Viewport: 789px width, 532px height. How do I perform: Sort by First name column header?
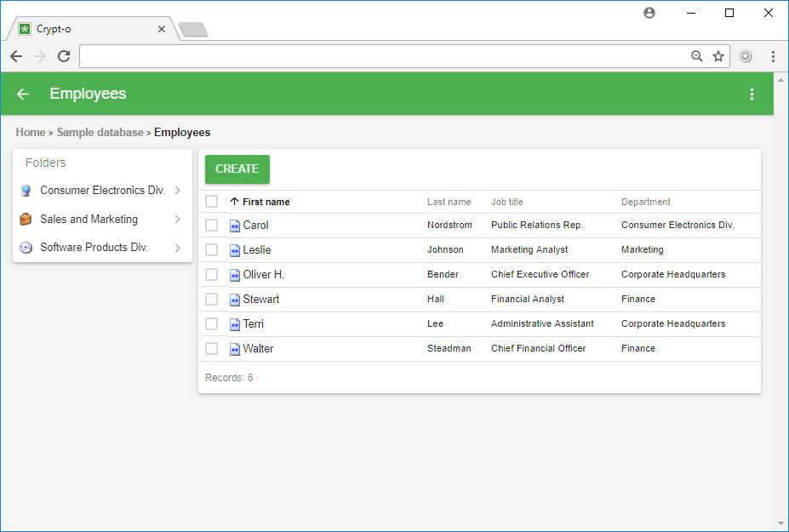(266, 202)
